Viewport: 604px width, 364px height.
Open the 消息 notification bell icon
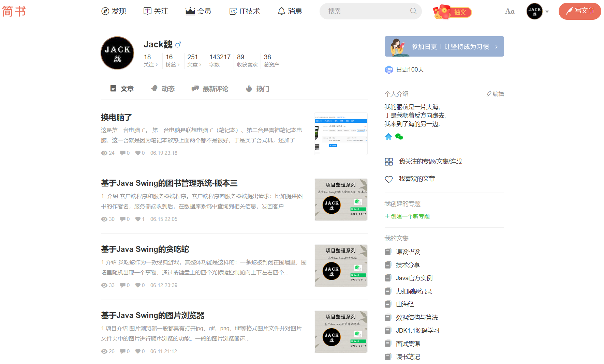[281, 11]
